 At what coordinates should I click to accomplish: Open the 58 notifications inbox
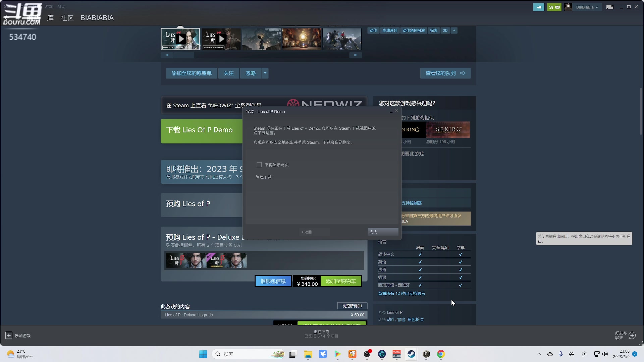[x=554, y=7]
